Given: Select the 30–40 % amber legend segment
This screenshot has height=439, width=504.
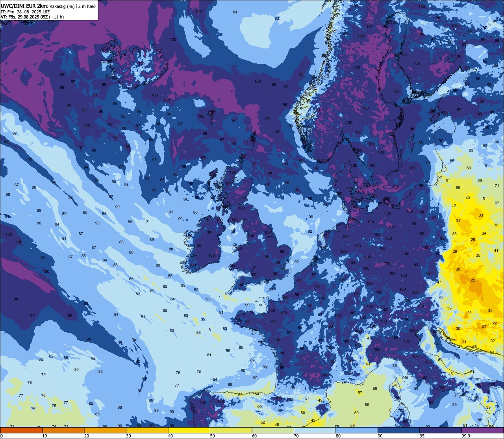Looking at the screenshot, I should (x=147, y=430).
